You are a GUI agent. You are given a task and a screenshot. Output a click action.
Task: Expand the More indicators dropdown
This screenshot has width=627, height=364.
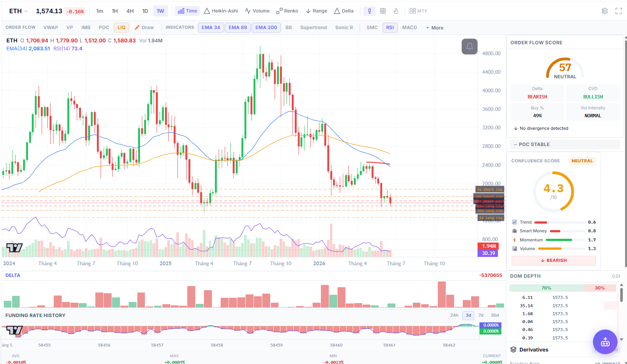coord(434,28)
